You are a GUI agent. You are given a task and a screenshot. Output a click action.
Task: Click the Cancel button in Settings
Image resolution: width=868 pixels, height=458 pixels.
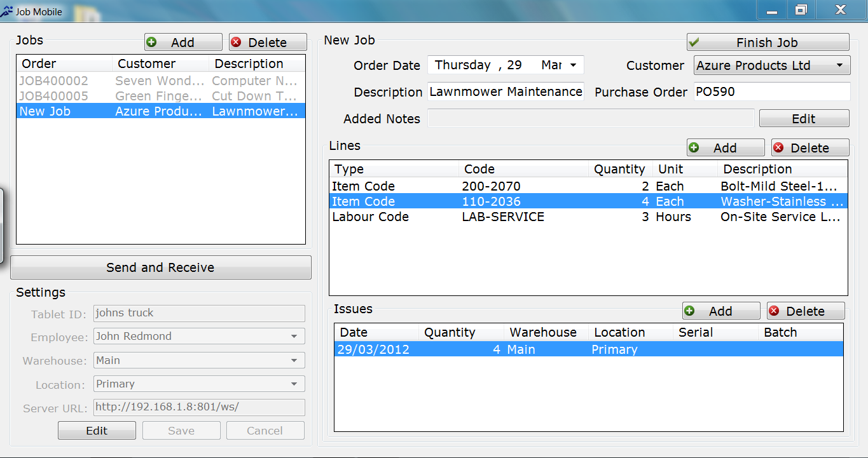[265, 431]
